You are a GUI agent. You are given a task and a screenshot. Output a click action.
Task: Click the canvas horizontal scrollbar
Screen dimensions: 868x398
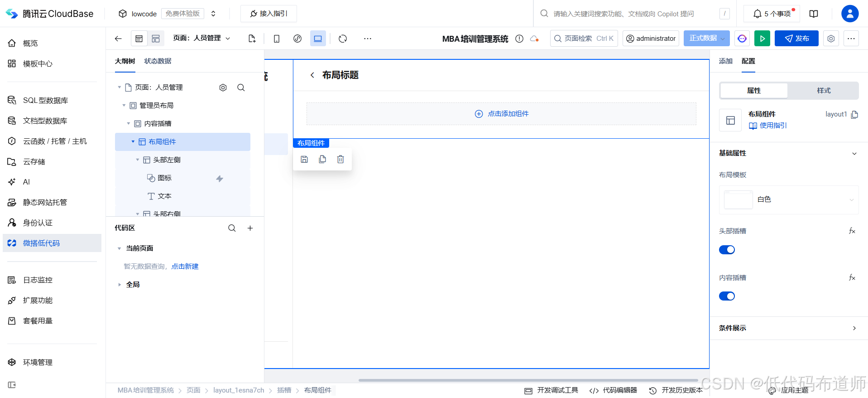click(528, 380)
